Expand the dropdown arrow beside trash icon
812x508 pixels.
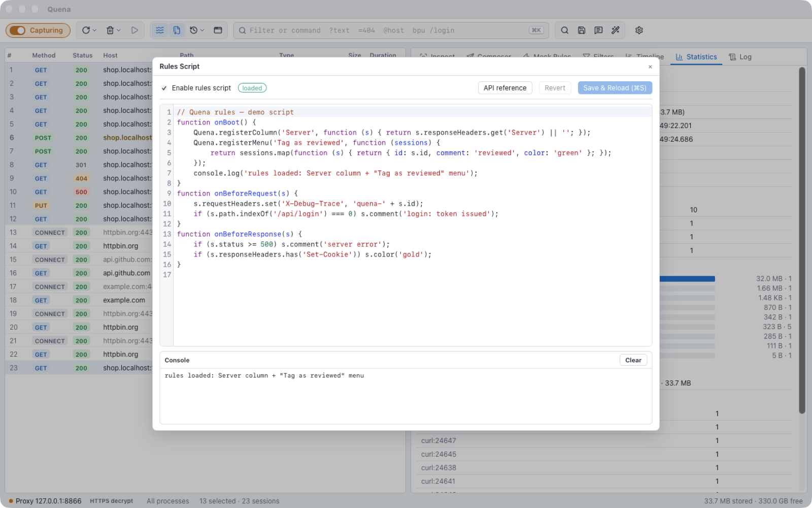tap(119, 30)
